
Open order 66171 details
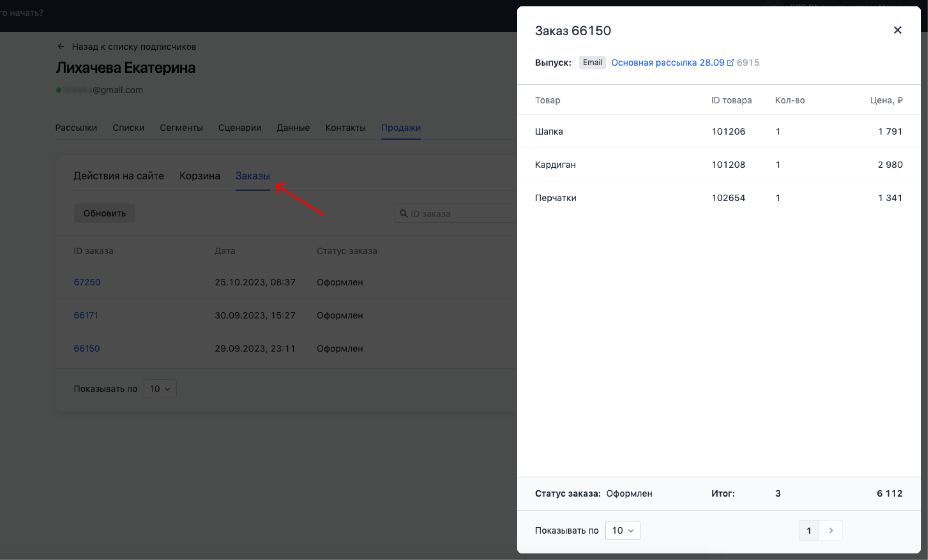(x=86, y=315)
